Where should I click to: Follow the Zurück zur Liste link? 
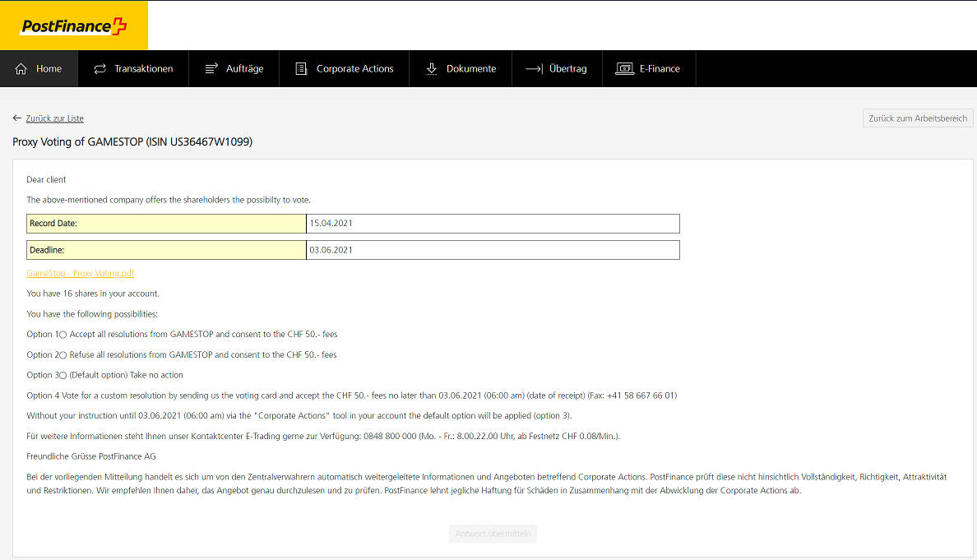(55, 118)
